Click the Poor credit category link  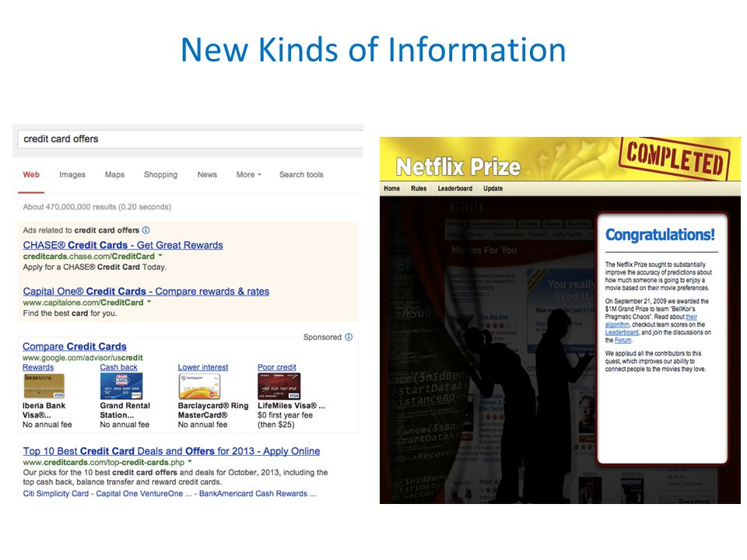coord(277,367)
